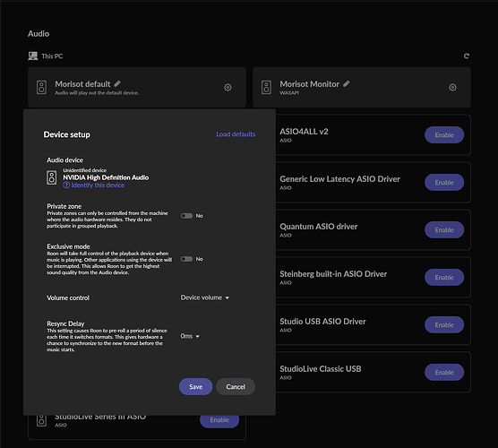Viewport: 498px width, 448px height.
Task: Enable the Quantum ASIO driver
Action: point(444,230)
